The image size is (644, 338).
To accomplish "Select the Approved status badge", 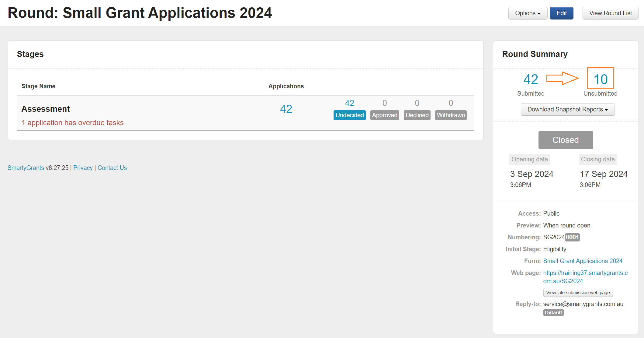I will tap(384, 115).
